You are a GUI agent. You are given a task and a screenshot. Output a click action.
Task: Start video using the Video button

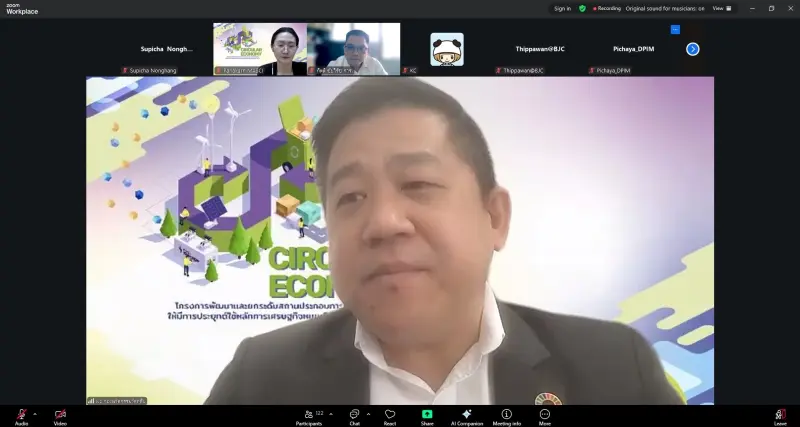(60, 416)
